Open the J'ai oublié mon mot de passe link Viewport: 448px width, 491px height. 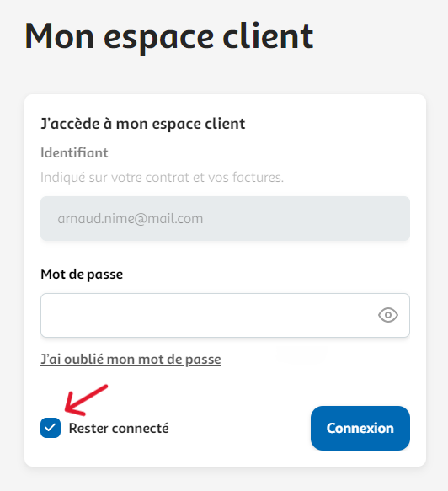point(131,359)
